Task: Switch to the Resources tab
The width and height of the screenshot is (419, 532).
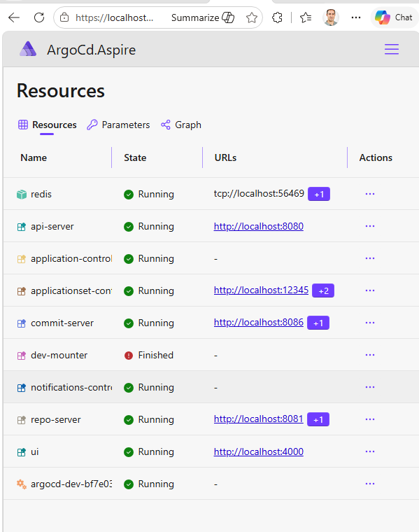Action: click(48, 125)
